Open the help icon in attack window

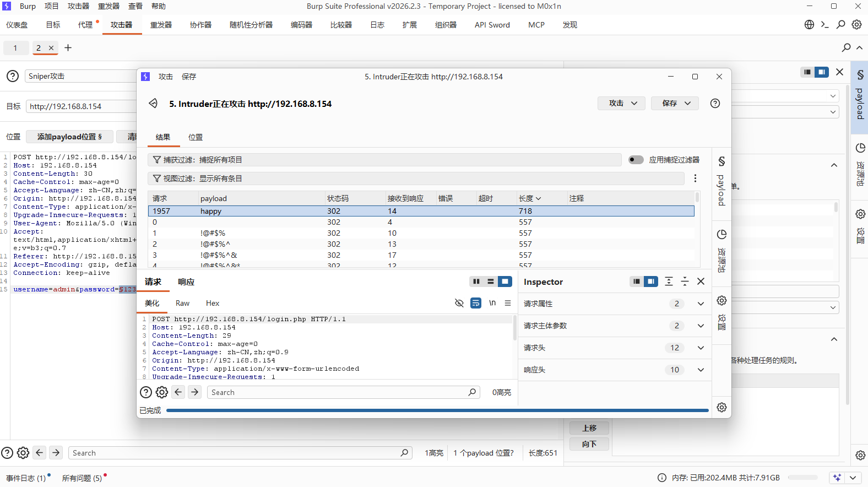[715, 104]
